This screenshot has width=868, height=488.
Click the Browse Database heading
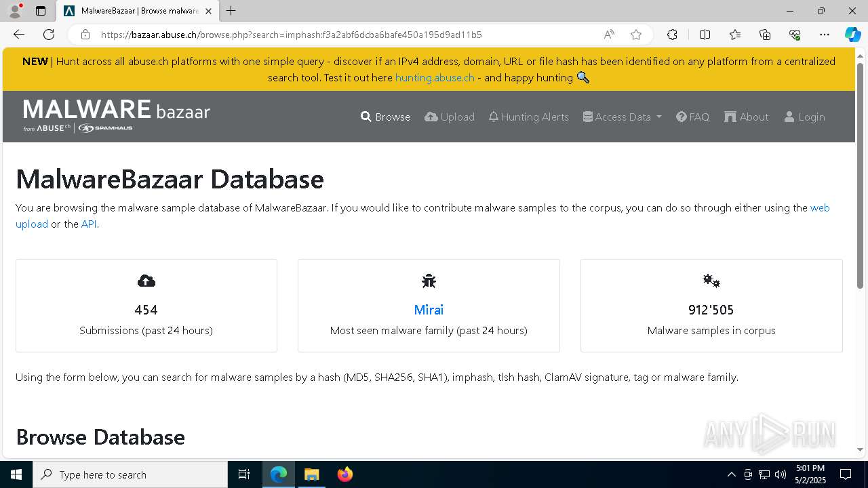click(x=100, y=437)
